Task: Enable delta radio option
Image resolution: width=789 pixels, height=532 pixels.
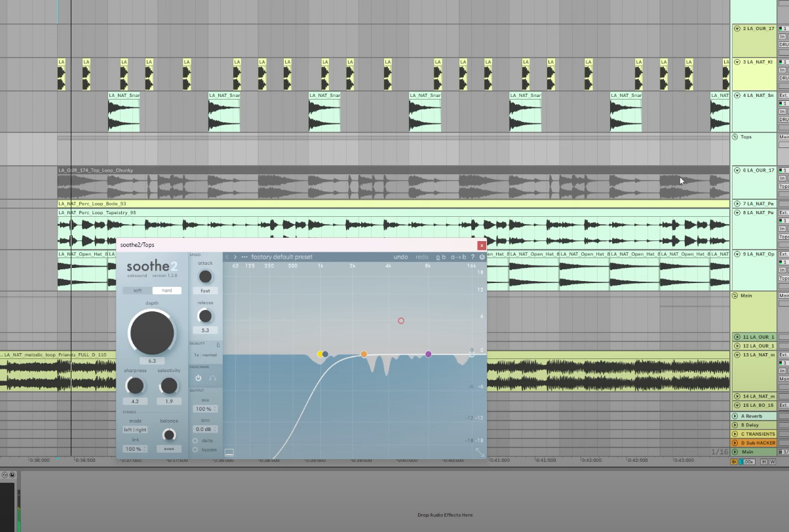Action: (195, 440)
